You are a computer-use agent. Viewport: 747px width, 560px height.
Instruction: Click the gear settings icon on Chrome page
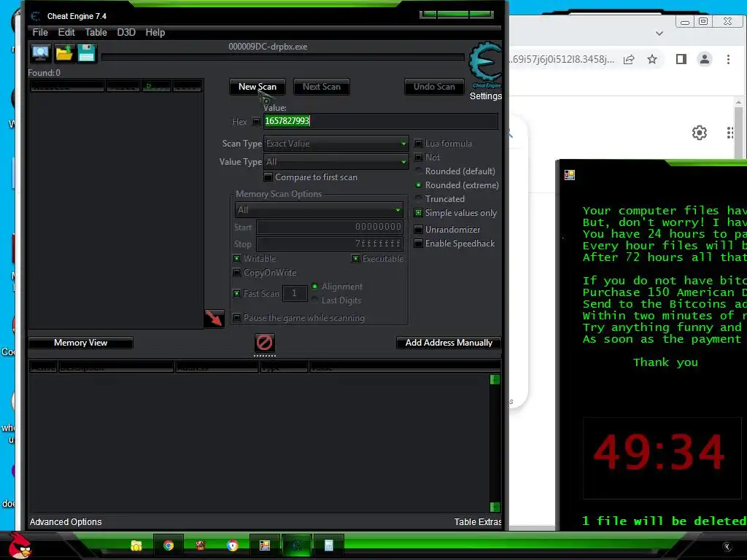click(700, 133)
